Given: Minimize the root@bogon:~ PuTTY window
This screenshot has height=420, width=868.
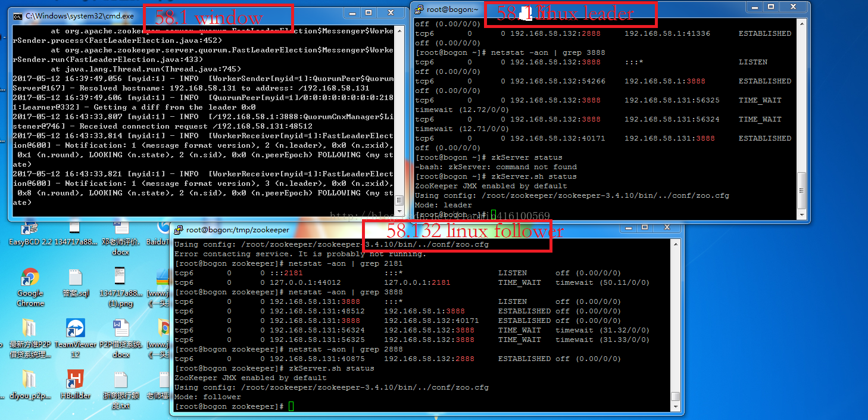Looking at the screenshot, I should point(756,7).
